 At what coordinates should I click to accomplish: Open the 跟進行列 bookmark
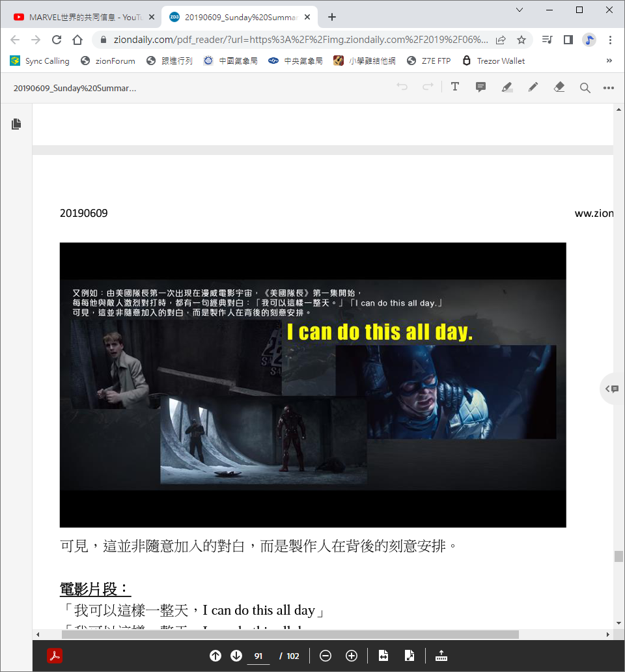[x=170, y=61]
